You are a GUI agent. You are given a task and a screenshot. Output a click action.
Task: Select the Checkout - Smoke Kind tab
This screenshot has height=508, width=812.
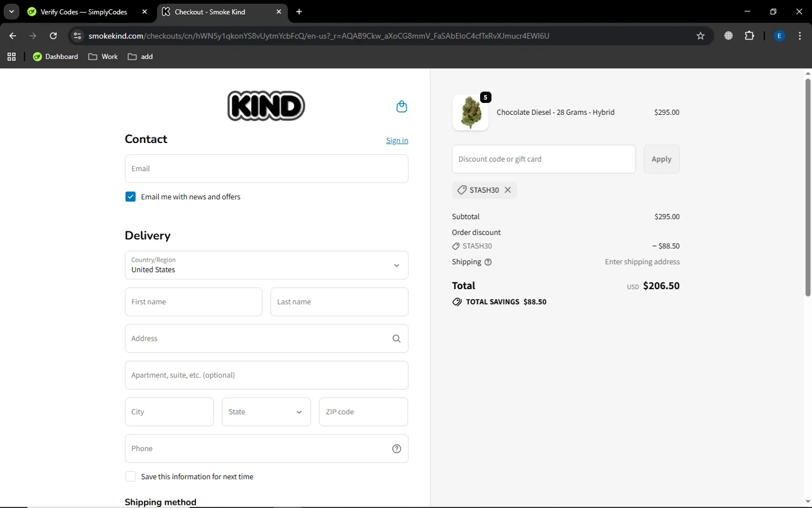(x=222, y=11)
